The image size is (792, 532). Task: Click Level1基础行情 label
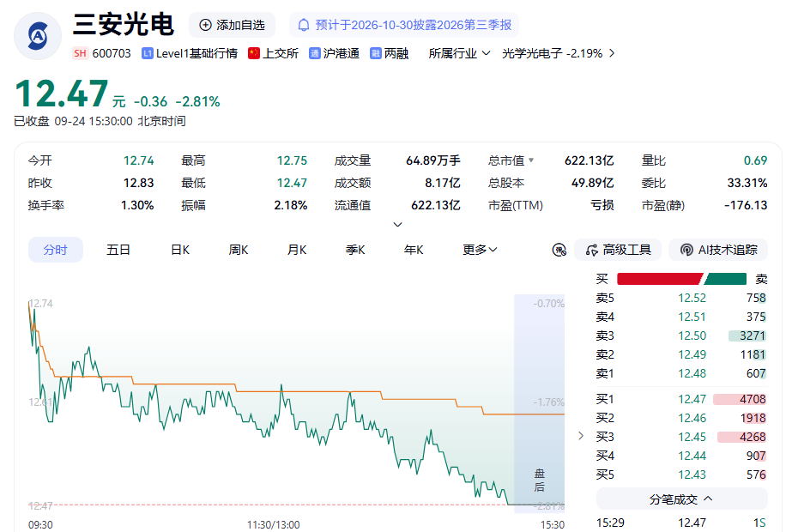[196, 53]
